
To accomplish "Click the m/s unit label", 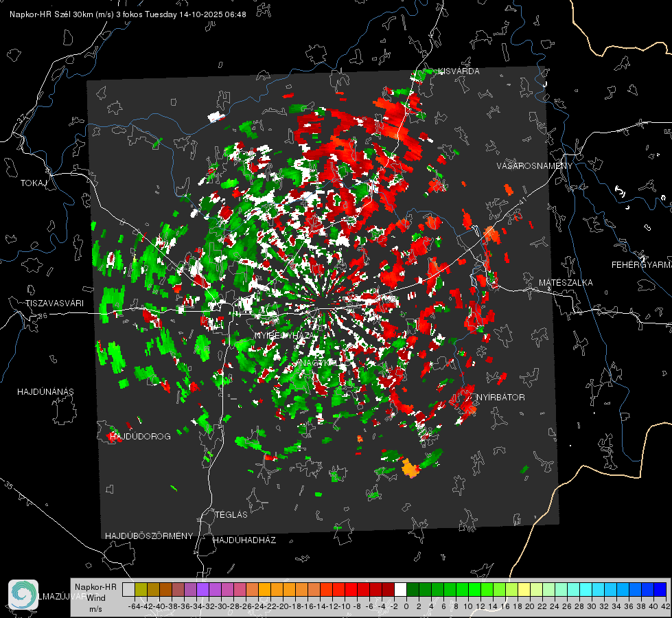I will coord(95,609).
